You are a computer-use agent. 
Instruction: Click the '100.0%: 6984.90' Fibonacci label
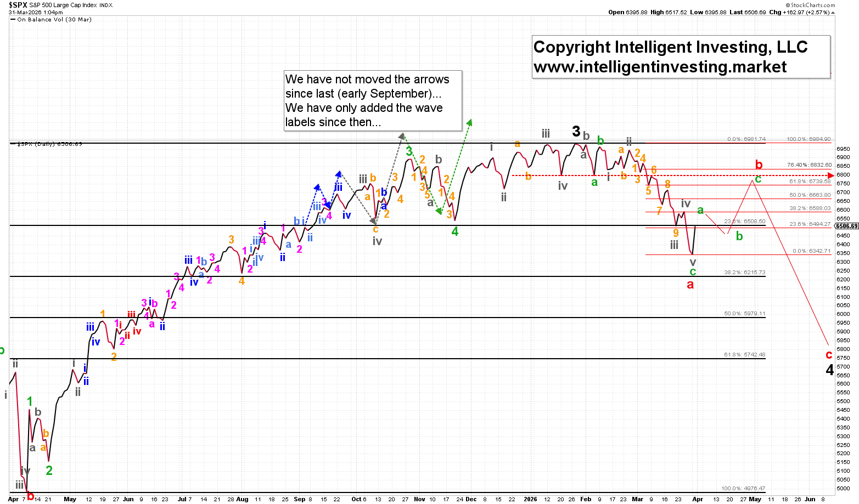coord(809,139)
